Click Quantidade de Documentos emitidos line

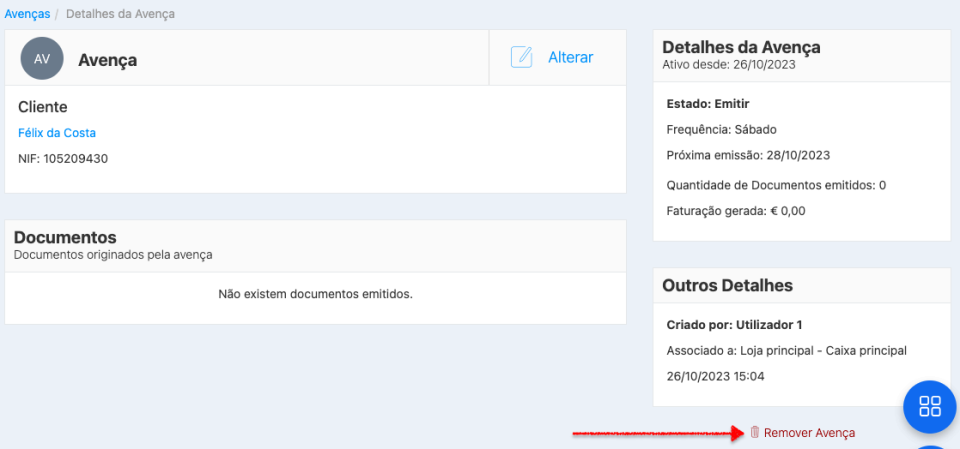[776, 185]
